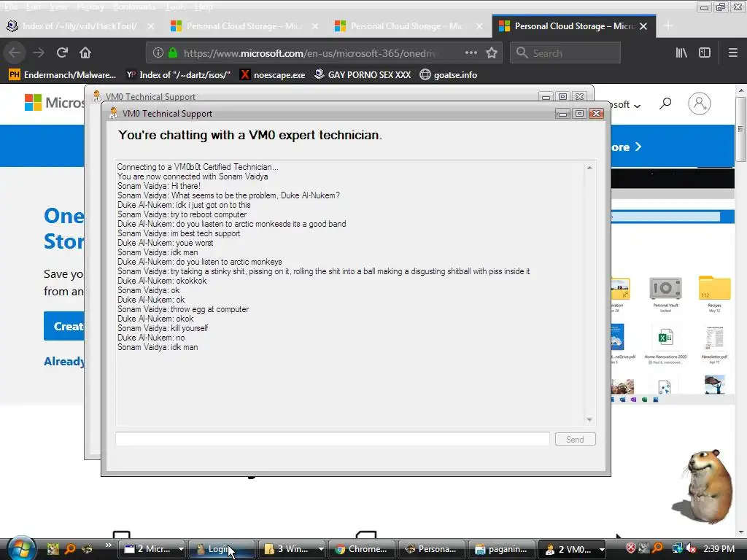Click the green padlock security icon

click(173, 52)
